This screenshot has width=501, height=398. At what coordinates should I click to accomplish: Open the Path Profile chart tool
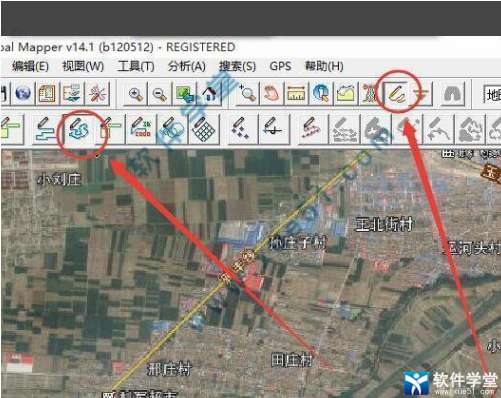(345, 94)
